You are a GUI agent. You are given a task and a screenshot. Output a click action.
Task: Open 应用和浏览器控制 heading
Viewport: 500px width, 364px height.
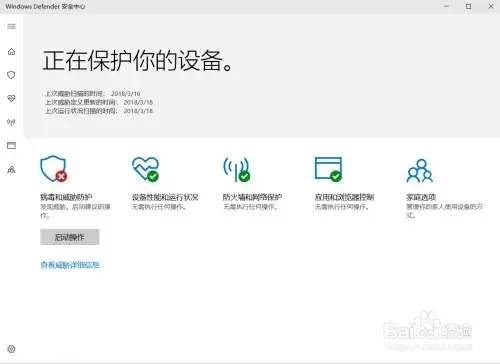[x=344, y=197]
